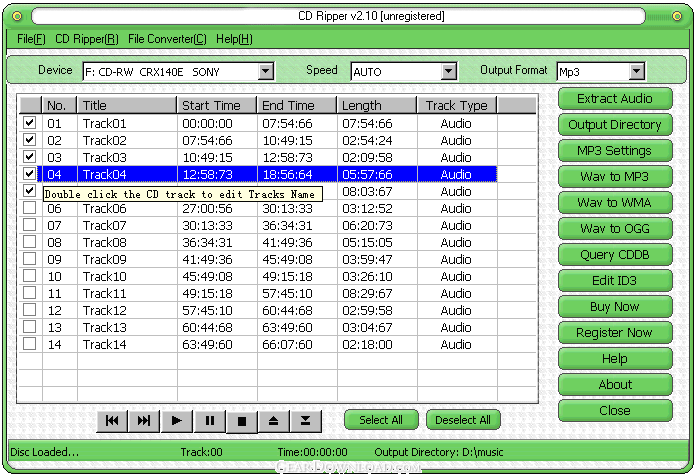Image resolution: width=697 pixels, height=475 pixels.
Task: Click the previous track playback button
Action: point(112,421)
